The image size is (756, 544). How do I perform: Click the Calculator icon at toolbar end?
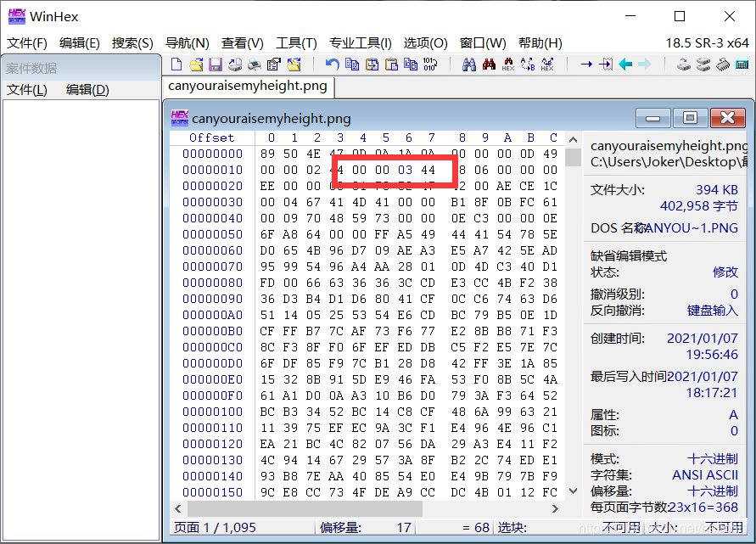(742, 64)
